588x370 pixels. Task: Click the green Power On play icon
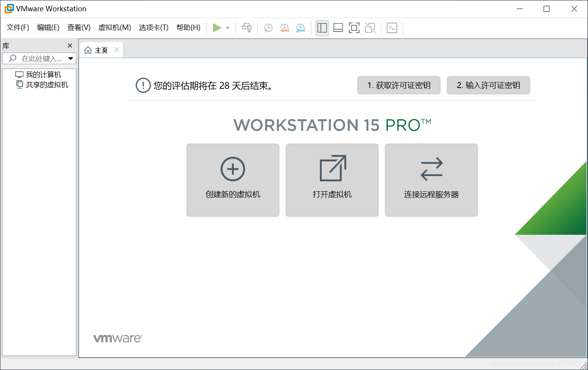(217, 28)
